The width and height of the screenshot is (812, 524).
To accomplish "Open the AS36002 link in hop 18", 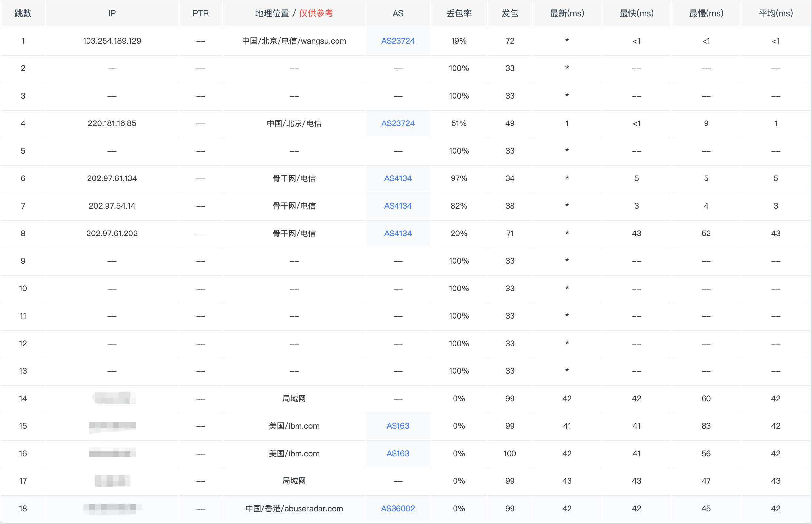I will [398, 508].
